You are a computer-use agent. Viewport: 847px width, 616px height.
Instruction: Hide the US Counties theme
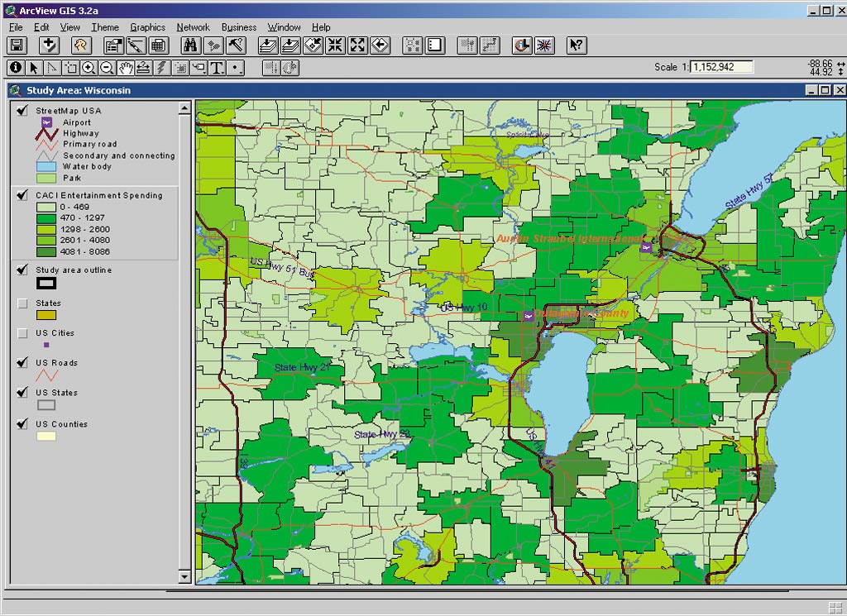click(x=22, y=423)
